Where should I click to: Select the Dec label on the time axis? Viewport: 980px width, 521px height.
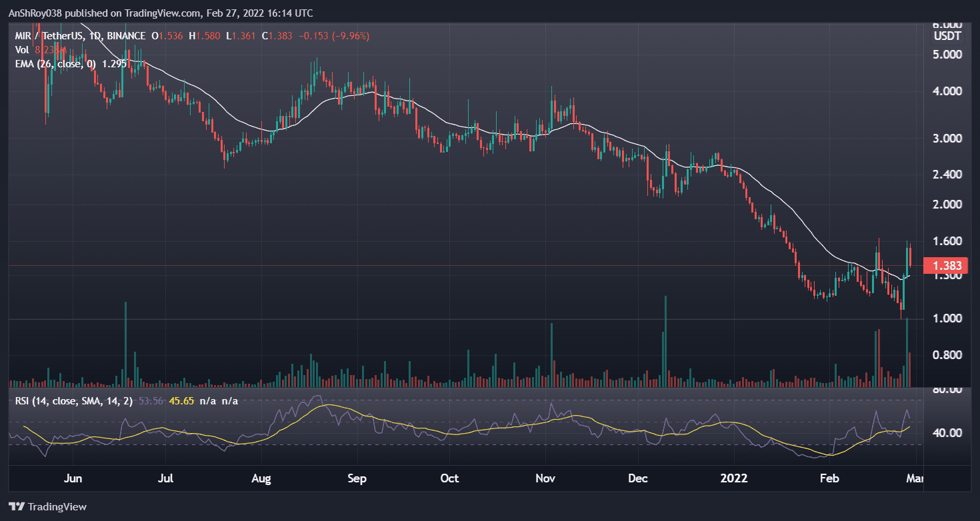(637, 478)
